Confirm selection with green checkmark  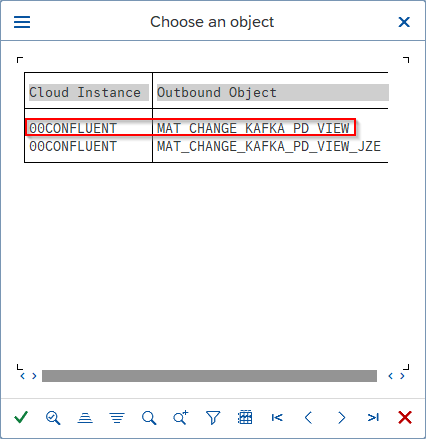click(x=21, y=417)
